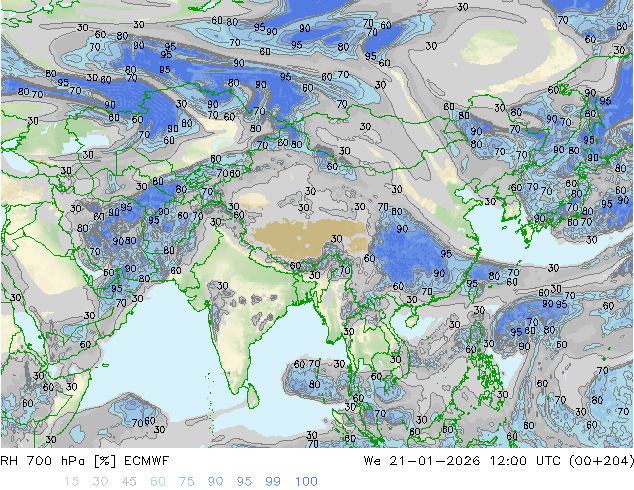Select the legend value 30 below the map
The image size is (634, 490).
(100, 482)
